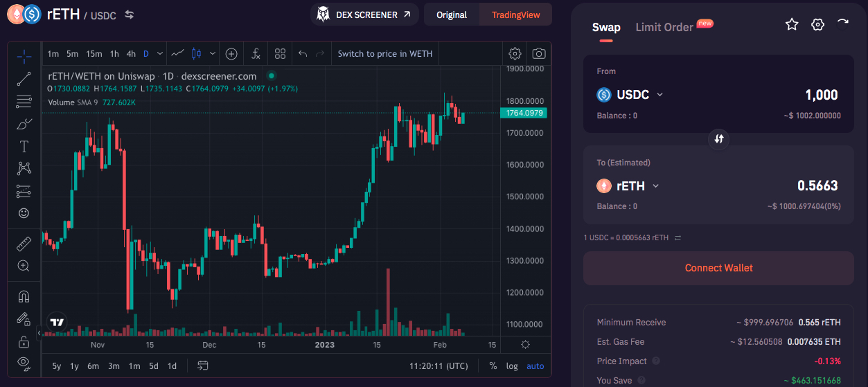Set the interval to 5m
868x387 pixels.
pyautogui.click(x=72, y=53)
